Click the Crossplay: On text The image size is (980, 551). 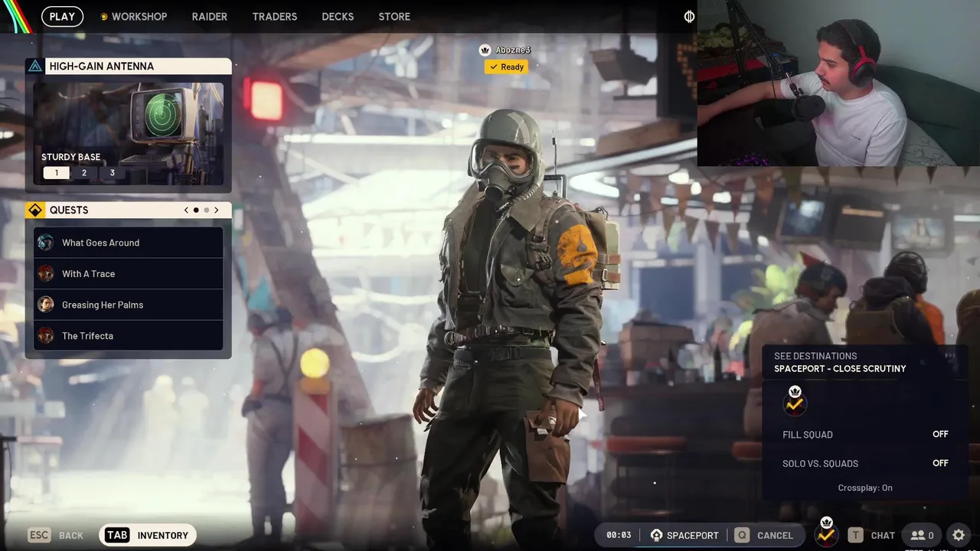tap(865, 487)
